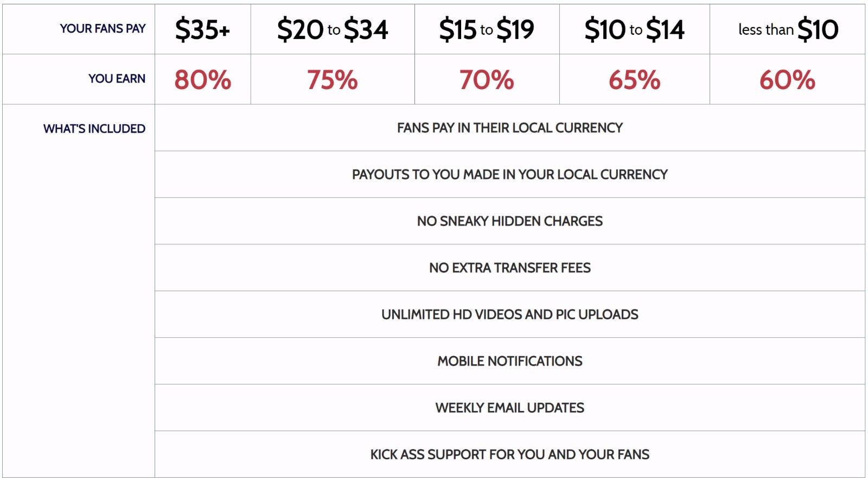The image size is (868, 480).
Task: Select the 75% earnings figure
Action: tap(333, 80)
